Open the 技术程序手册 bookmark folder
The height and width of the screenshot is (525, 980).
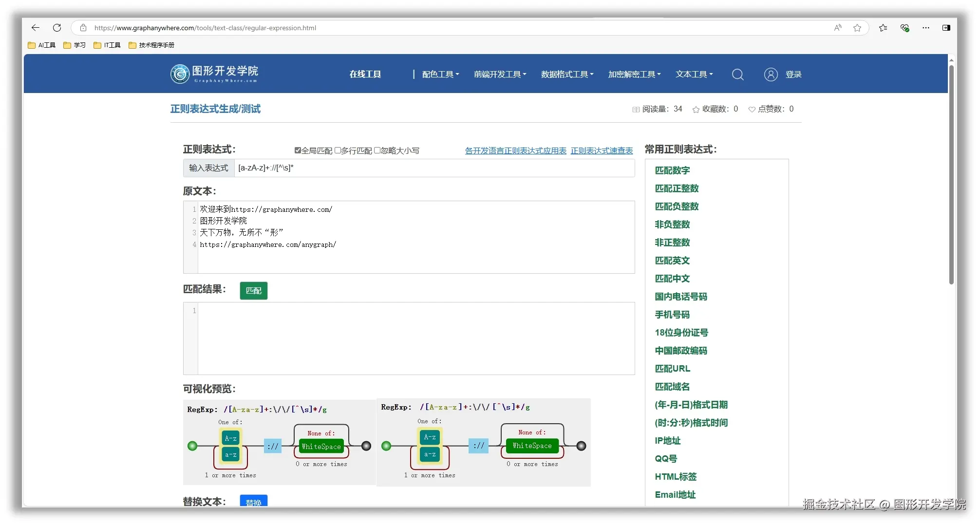coord(151,45)
